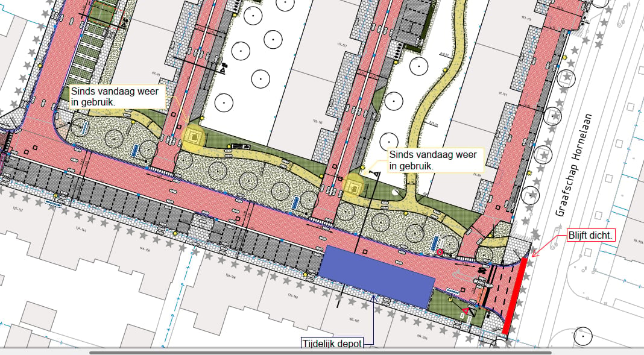
Task: Click the red-outlined green rectangle at top left
Action: 101,14
